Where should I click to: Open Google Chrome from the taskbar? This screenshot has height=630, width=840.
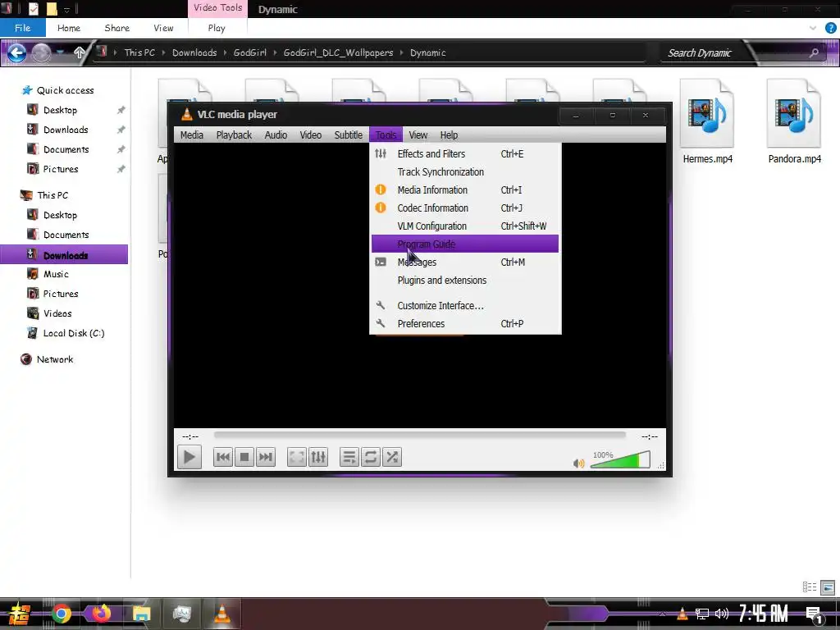coord(62,614)
